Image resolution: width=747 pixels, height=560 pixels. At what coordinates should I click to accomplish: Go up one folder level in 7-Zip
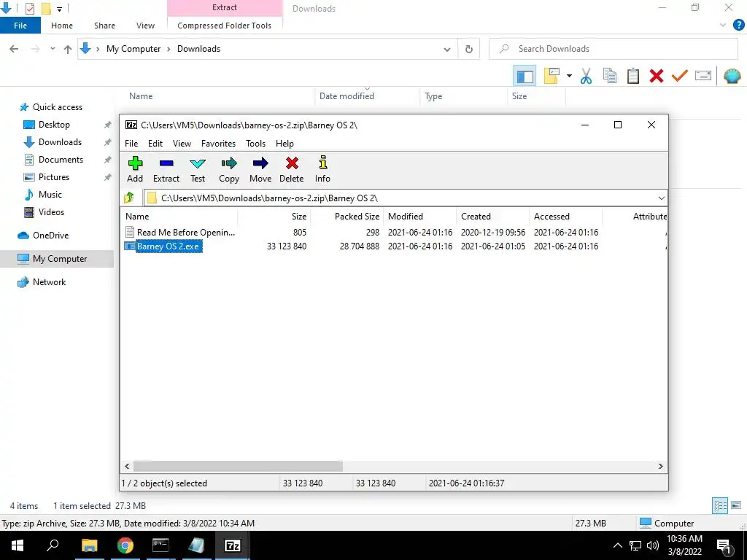point(129,198)
